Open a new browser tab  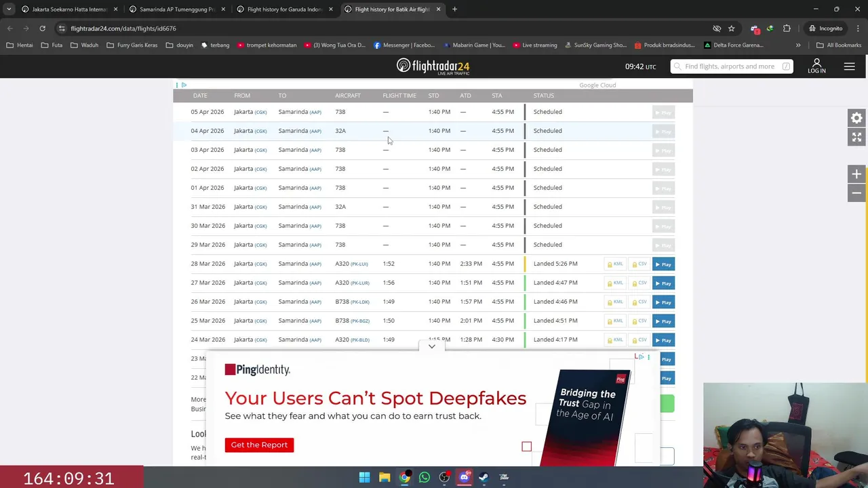click(x=454, y=9)
